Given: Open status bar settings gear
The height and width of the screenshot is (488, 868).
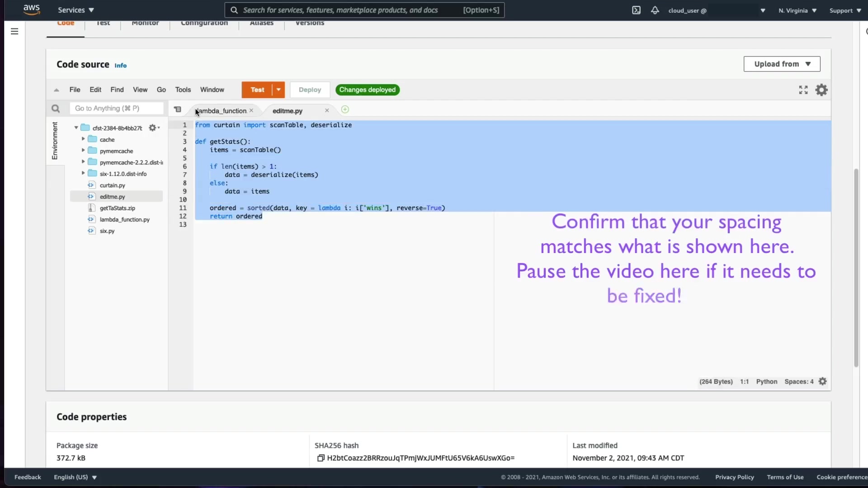Looking at the screenshot, I should point(822,381).
